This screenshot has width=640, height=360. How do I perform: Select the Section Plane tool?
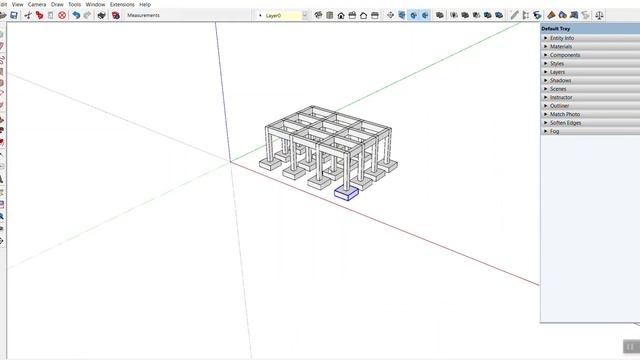pos(391,16)
